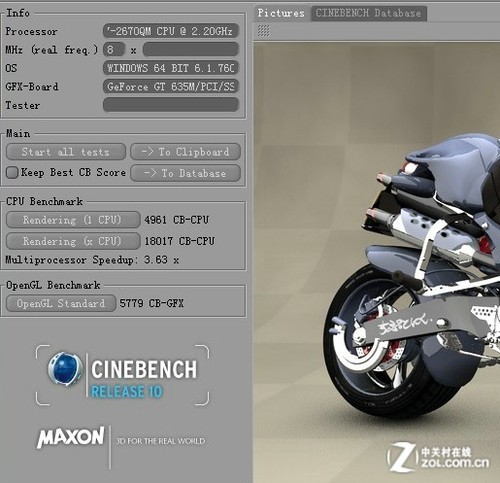
Task: Click the empty Tester name field
Action: [171, 105]
